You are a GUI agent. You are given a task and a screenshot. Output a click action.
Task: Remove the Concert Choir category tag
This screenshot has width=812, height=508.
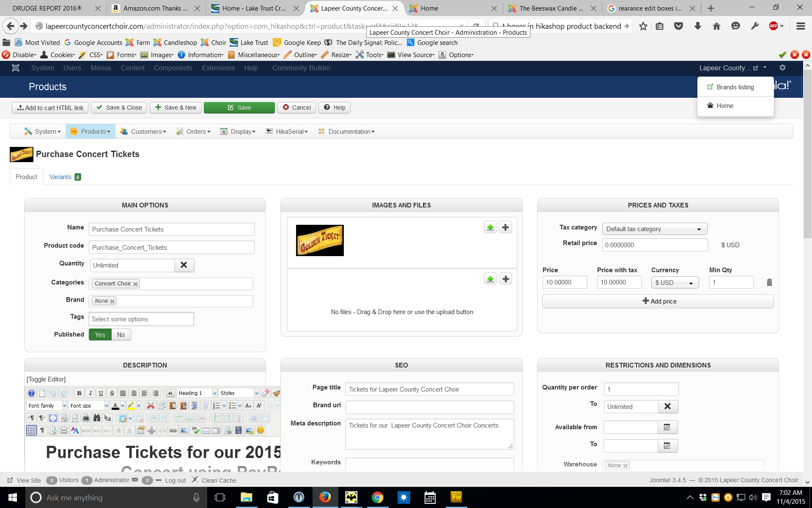(136, 284)
